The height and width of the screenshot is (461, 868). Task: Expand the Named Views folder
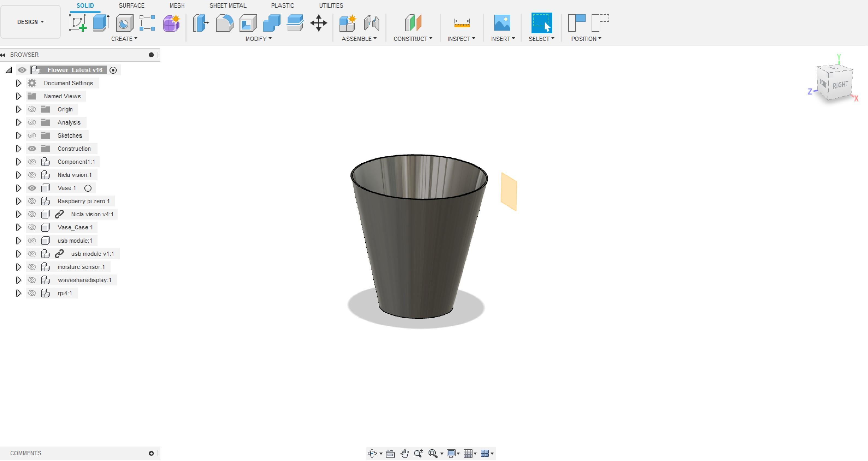(19, 96)
